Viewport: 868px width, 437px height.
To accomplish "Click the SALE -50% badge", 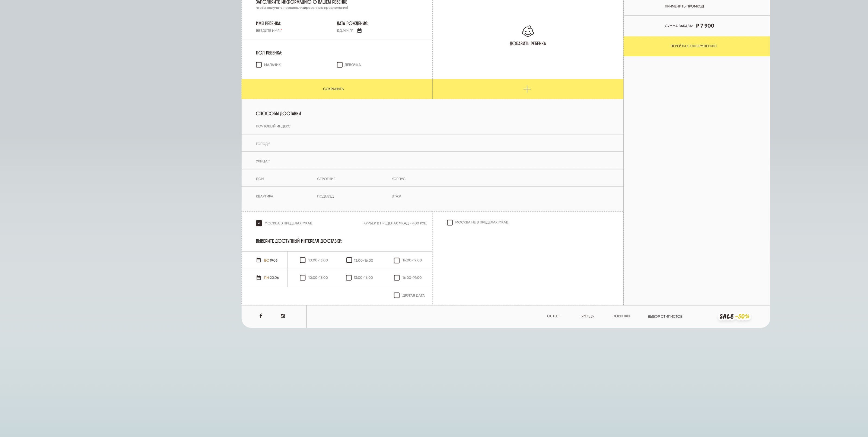I will point(734,316).
